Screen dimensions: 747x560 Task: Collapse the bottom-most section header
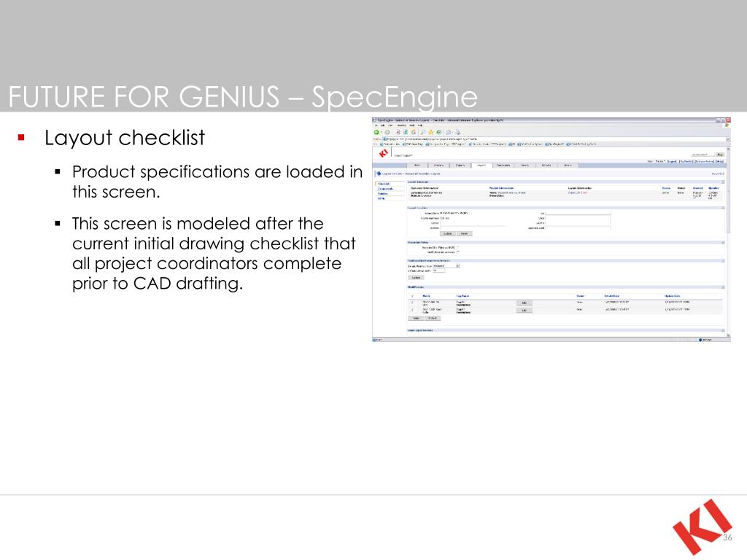[x=723, y=330]
